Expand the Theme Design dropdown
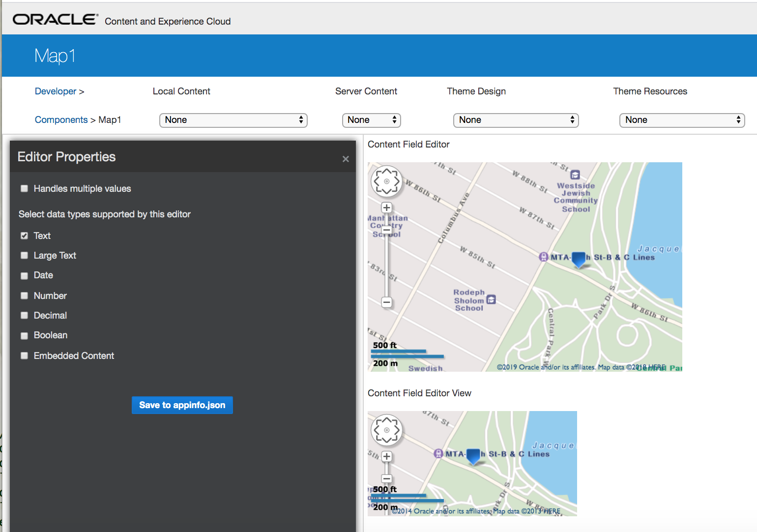This screenshot has height=532, width=757. [x=515, y=120]
